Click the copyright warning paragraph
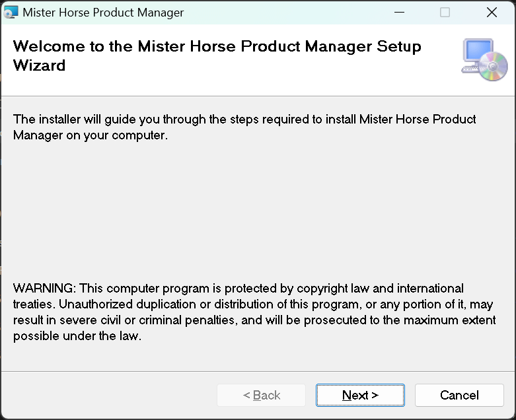The image size is (516, 420). point(252,312)
